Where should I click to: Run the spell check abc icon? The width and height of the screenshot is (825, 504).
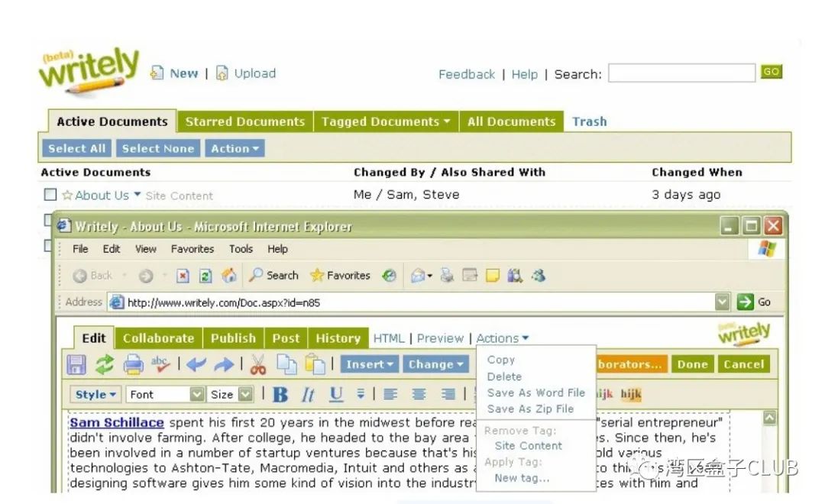pyautogui.click(x=160, y=364)
